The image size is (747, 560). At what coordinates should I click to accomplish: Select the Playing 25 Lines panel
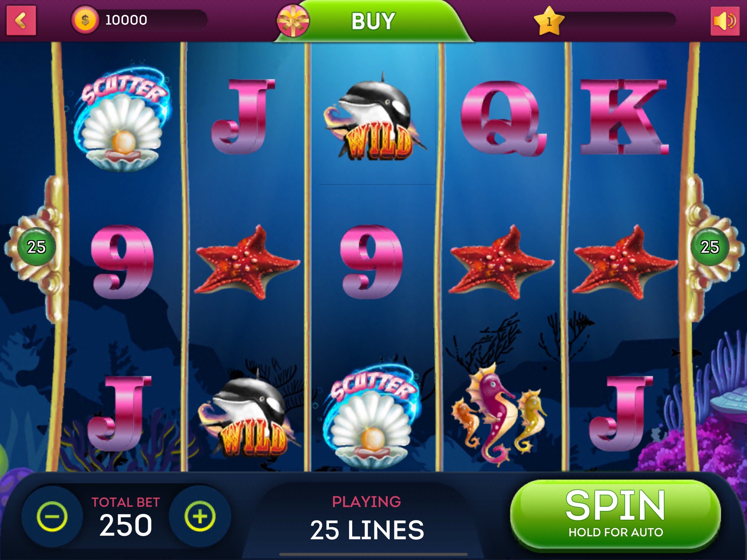tap(367, 518)
